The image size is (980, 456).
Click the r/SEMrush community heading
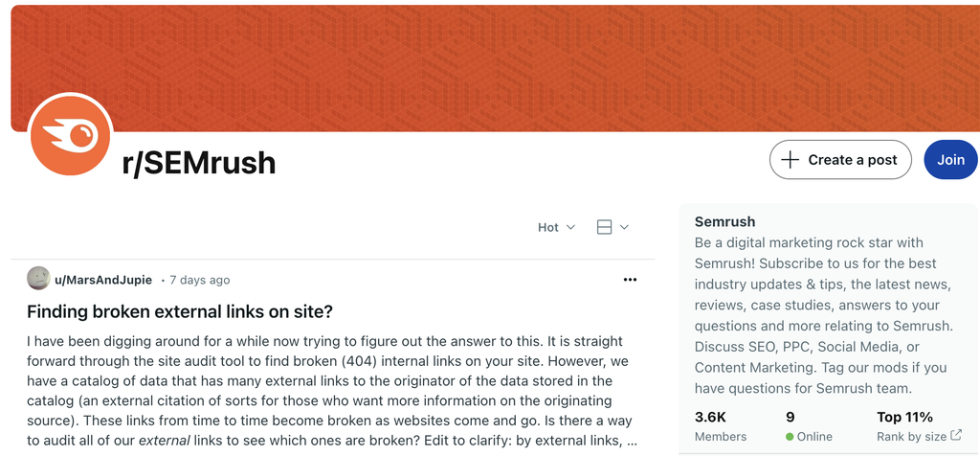click(199, 164)
